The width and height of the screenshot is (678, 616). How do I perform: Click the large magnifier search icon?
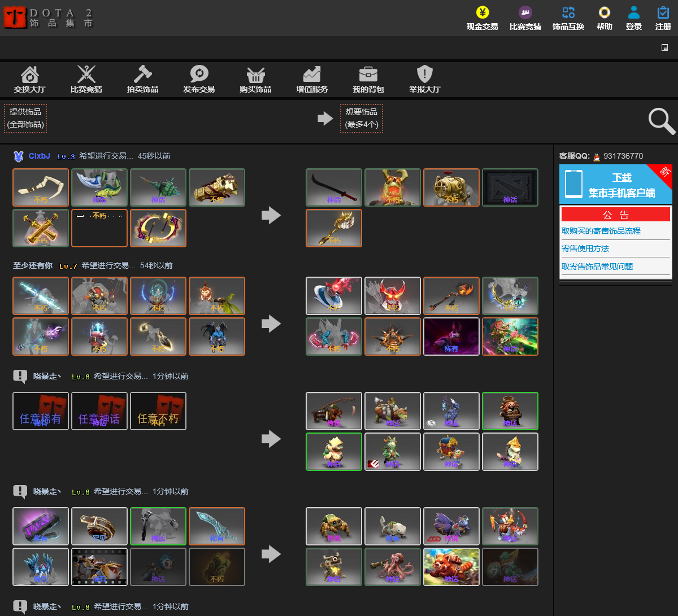pos(661,121)
